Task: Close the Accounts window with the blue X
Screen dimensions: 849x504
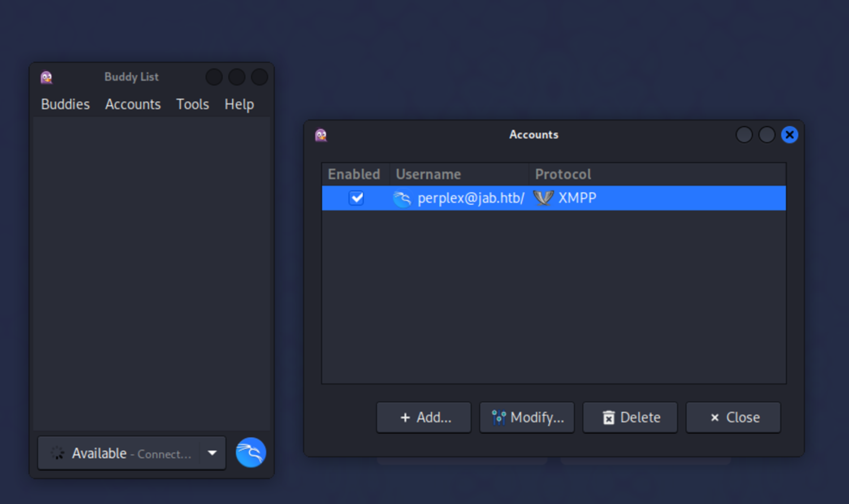Action: tap(789, 135)
